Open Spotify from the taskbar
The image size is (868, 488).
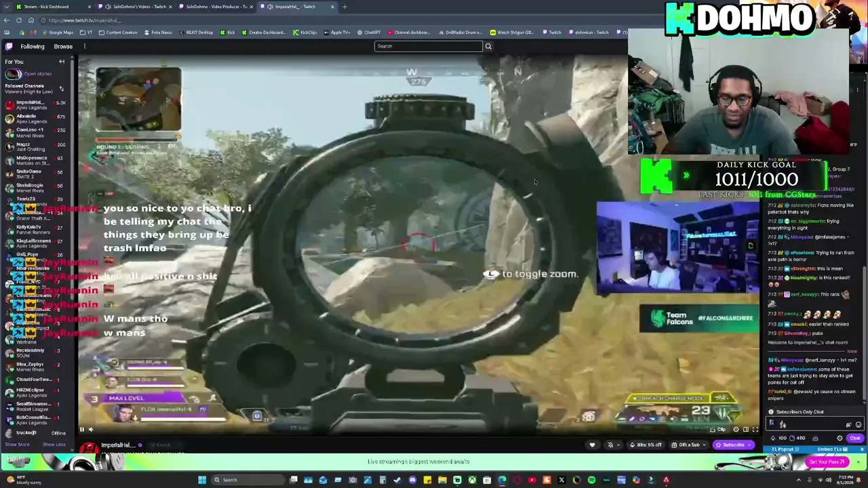pyautogui.click(x=591, y=480)
